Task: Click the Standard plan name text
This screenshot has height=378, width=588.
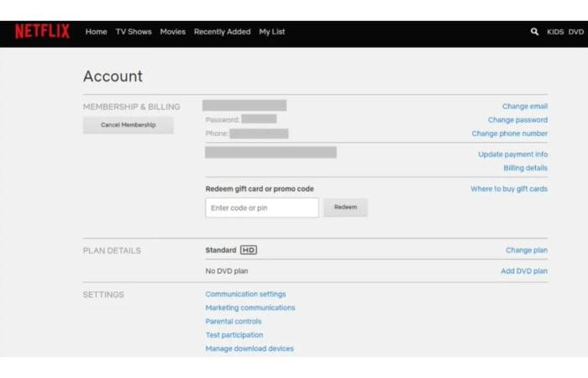Action: (x=220, y=250)
